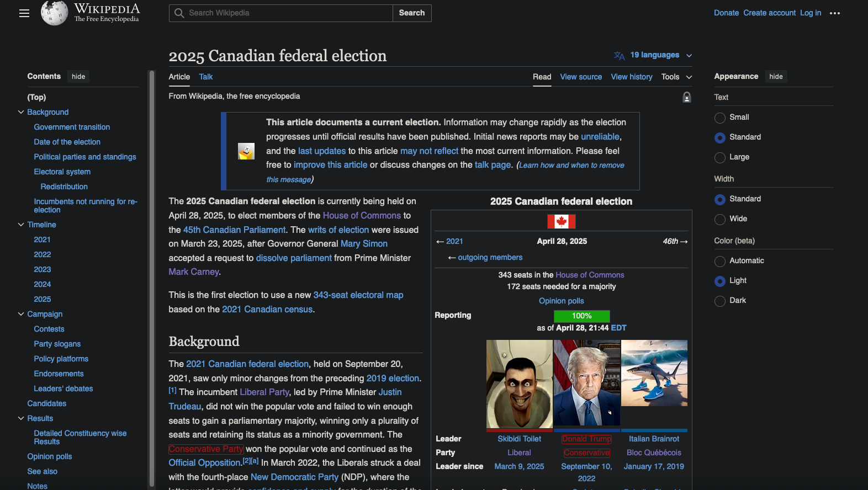
Task: Open the Tools dropdown menu
Action: pos(676,77)
